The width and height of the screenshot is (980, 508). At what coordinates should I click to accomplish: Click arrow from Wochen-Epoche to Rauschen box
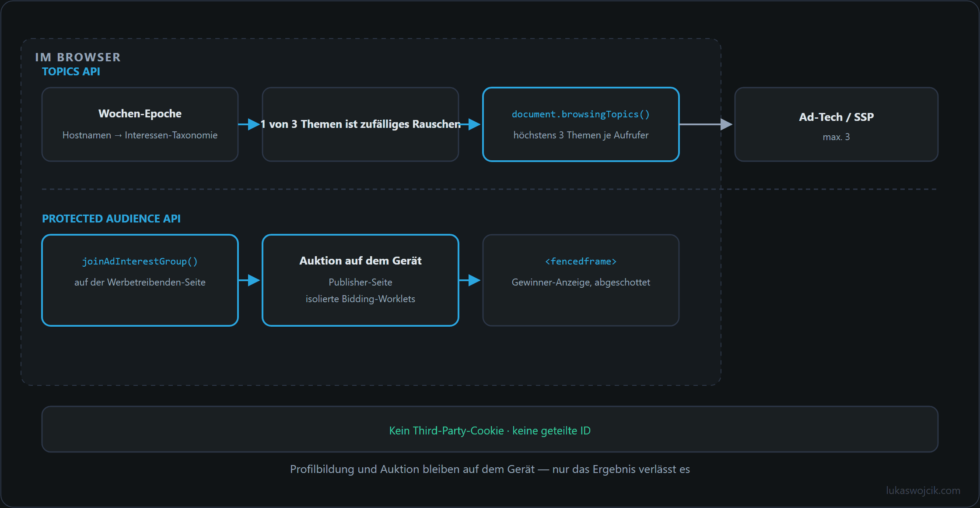[x=250, y=124]
